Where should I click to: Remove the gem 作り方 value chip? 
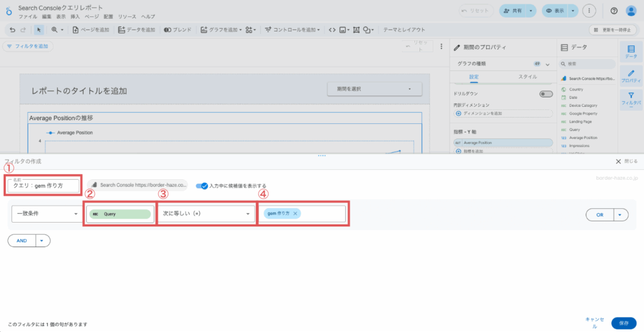coord(296,214)
